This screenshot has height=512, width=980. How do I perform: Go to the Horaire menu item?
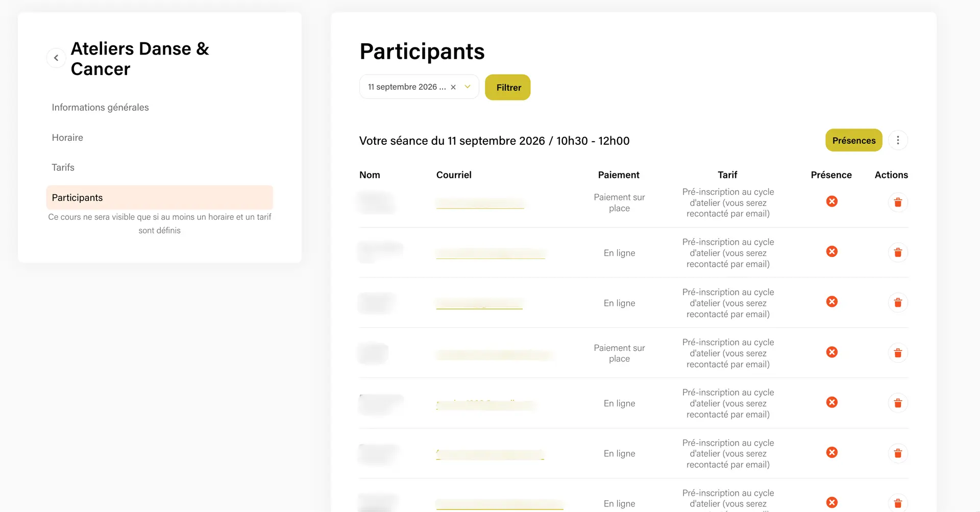pyautogui.click(x=67, y=138)
